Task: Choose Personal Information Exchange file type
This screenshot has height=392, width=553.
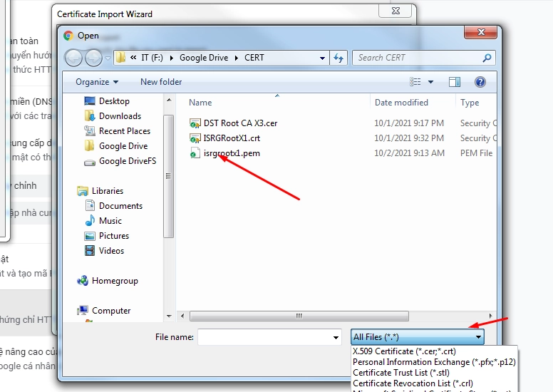Action: pos(433,362)
